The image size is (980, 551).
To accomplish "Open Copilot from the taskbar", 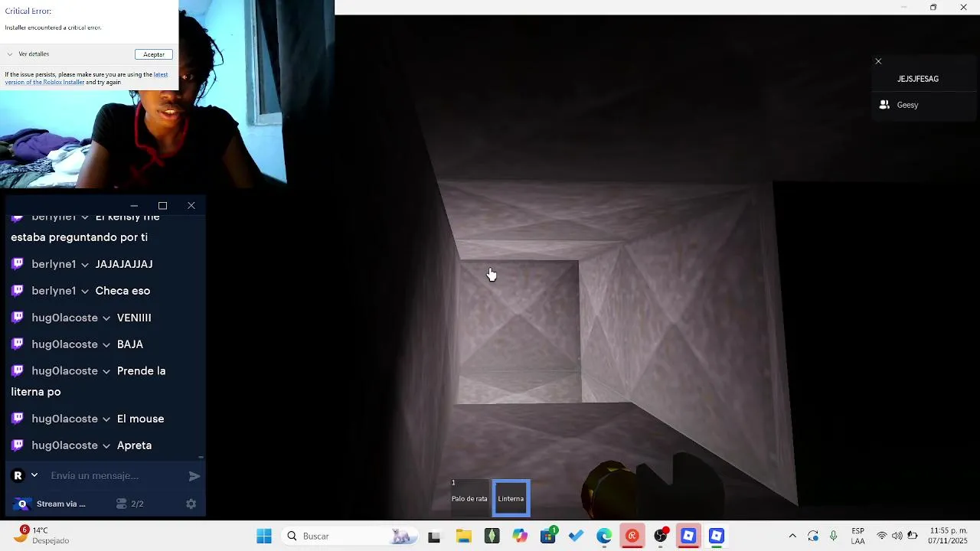I will pos(520,536).
